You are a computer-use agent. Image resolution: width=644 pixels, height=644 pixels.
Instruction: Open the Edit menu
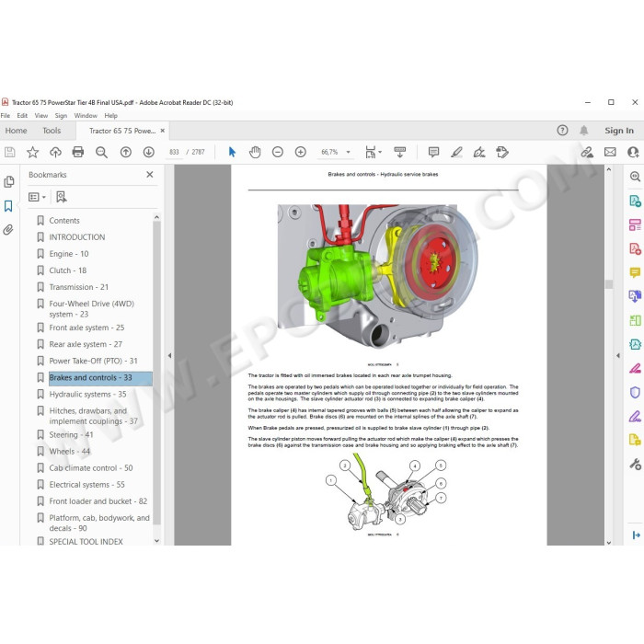[22, 116]
